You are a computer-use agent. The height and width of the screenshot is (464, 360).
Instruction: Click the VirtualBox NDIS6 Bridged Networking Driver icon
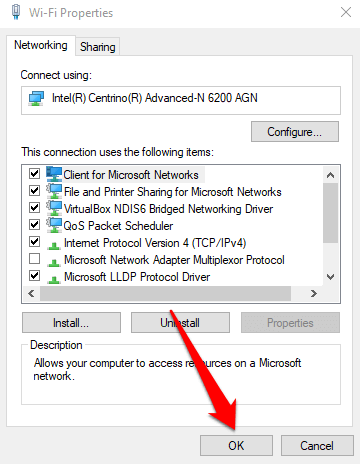click(54, 208)
